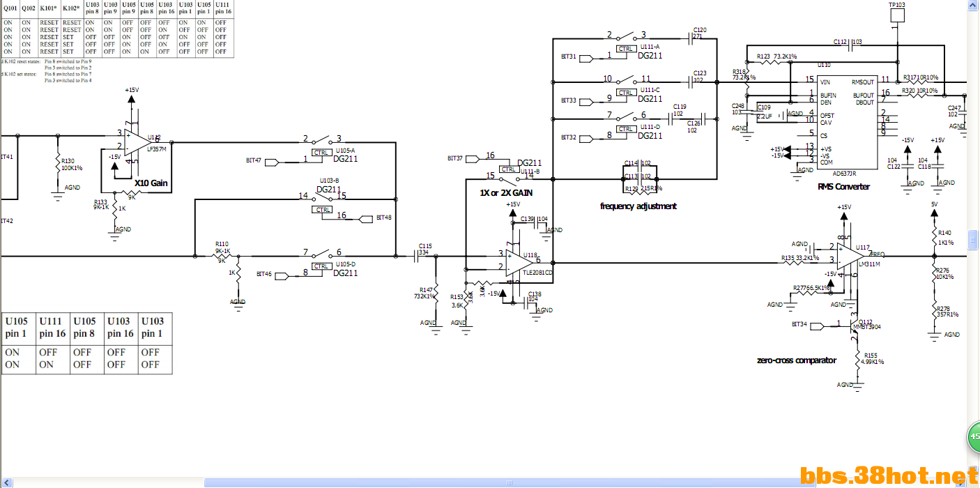Click the U111 pin 16 header in lower table
The width and height of the screenshot is (980, 488).
(x=51, y=326)
